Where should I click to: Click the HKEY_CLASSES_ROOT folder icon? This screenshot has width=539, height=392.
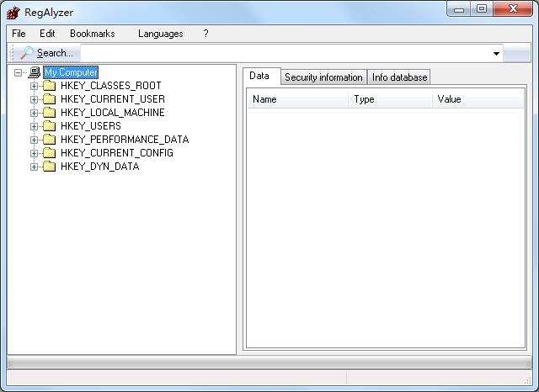click(x=49, y=85)
